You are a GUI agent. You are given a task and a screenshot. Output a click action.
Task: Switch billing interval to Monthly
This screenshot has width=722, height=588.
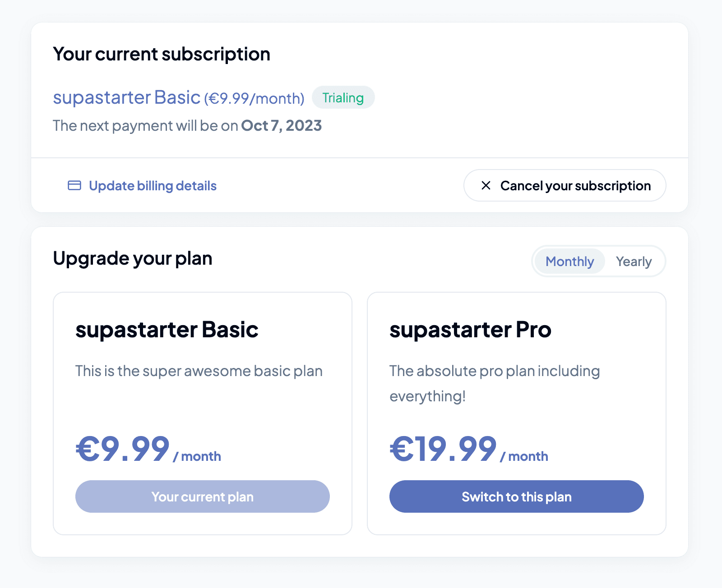[569, 261]
